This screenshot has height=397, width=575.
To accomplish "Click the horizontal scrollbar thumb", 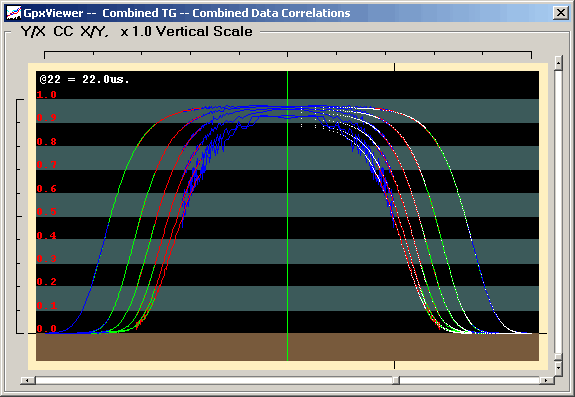I will tap(396, 380).
